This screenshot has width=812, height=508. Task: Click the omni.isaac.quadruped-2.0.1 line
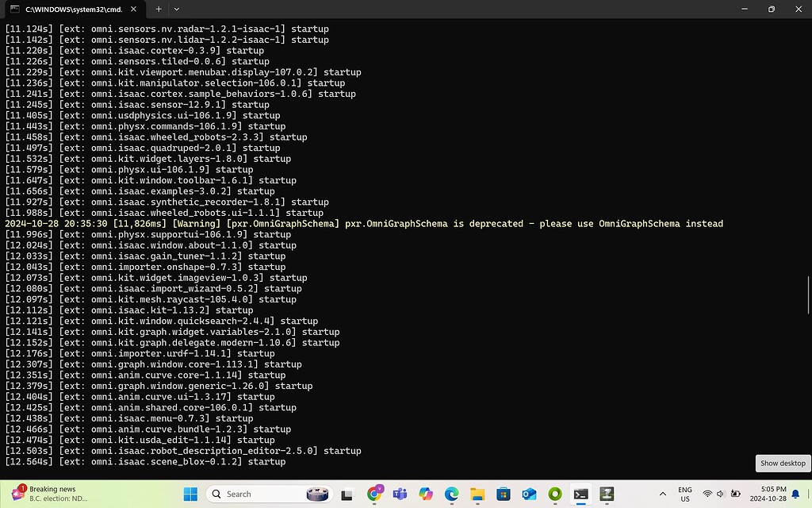[x=143, y=148]
